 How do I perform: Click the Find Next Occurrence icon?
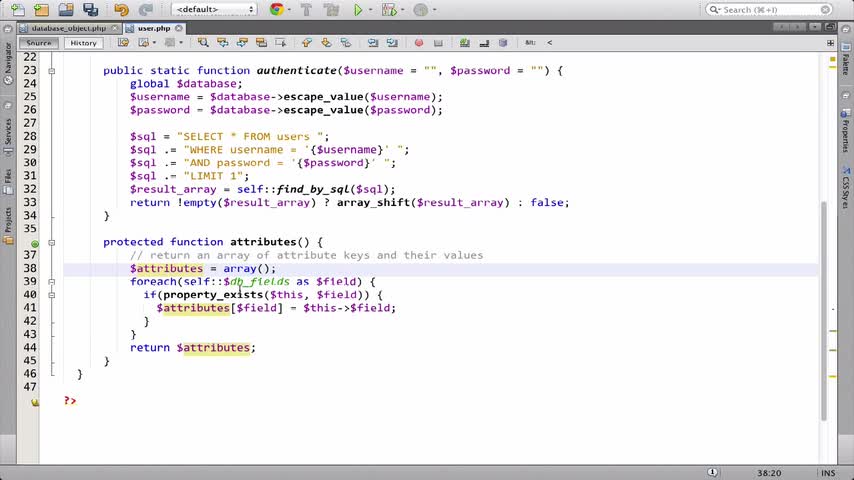[x=242, y=42]
